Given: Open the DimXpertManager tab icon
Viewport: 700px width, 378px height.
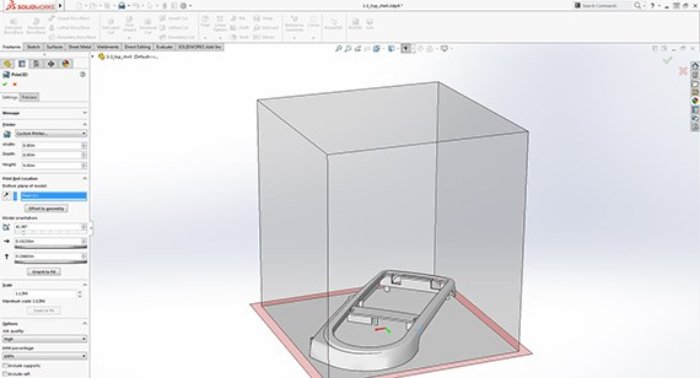Looking at the screenshot, I should click(51, 64).
